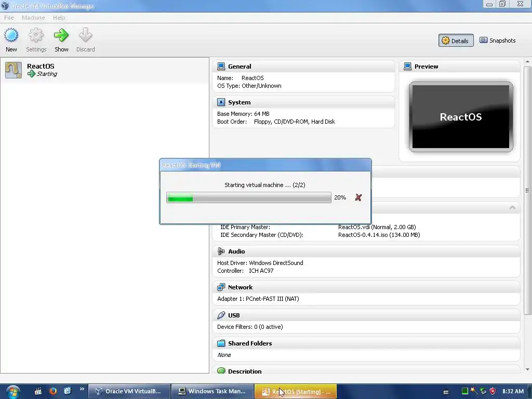
Task: Click the ReactOS-0.4.14.iso value text
Action: 379,235
